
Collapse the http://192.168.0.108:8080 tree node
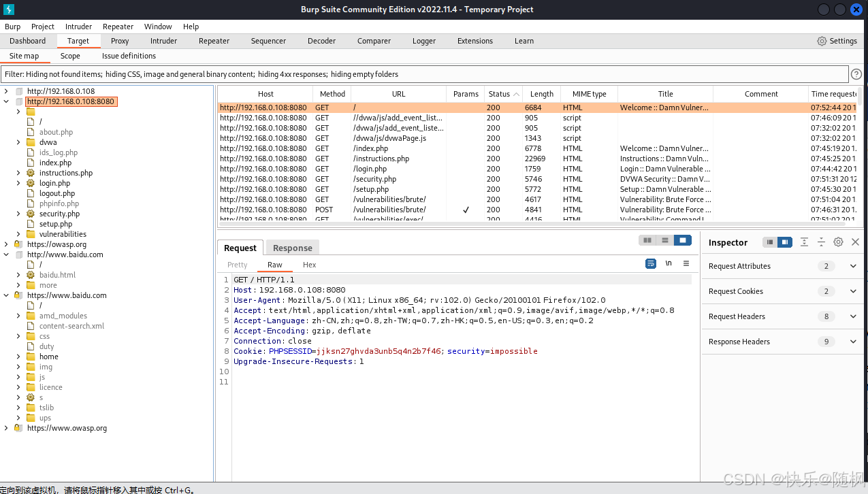tap(6, 101)
